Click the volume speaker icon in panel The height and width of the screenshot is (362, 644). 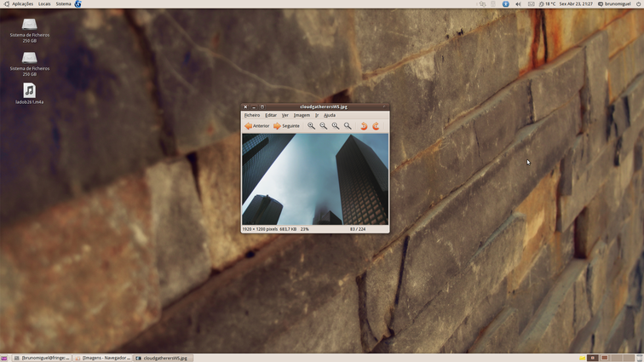(518, 4)
